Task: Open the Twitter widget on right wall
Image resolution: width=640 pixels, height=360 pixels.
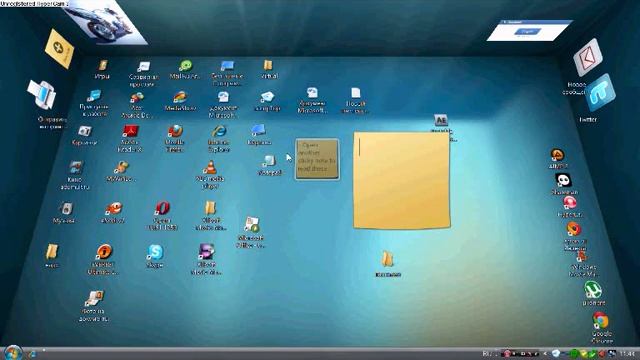Action: pos(599,93)
